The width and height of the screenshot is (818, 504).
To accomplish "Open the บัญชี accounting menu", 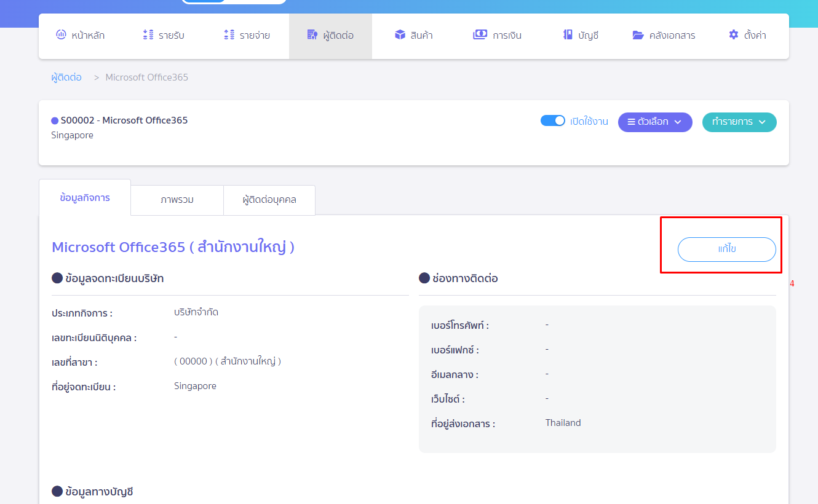I will coord(581,36).
